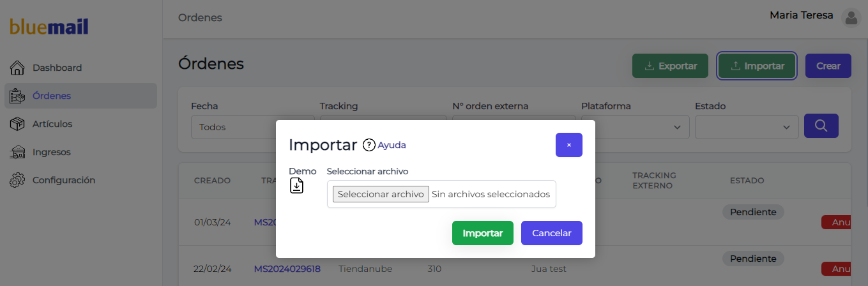
Task: Open the Dashboard home icon
Action: (18, 68)
